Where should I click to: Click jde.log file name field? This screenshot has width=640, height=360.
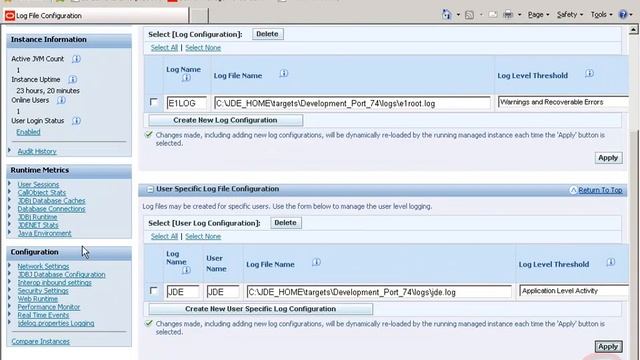tap(379, 292)
